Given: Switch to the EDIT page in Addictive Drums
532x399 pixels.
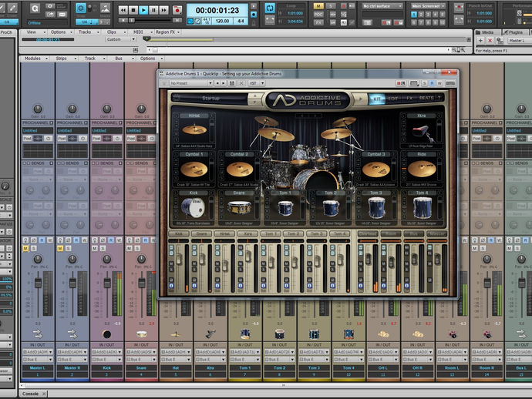Looking at the screenshot, I should [393, 99].
